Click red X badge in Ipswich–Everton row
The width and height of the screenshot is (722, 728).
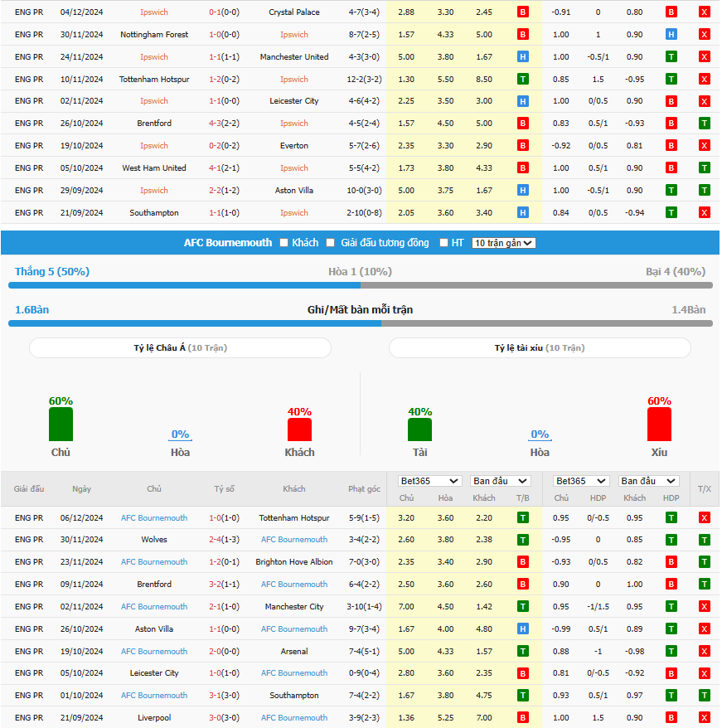(705, 145)
